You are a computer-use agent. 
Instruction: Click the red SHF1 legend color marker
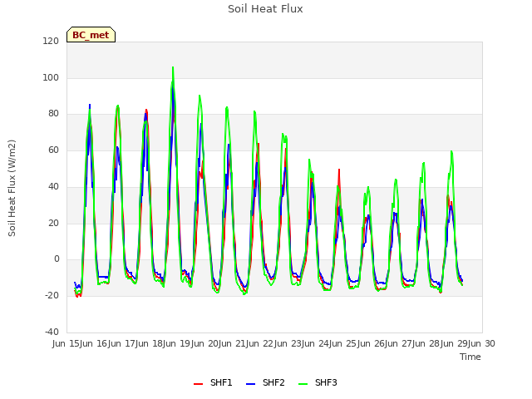coord(198,384)
